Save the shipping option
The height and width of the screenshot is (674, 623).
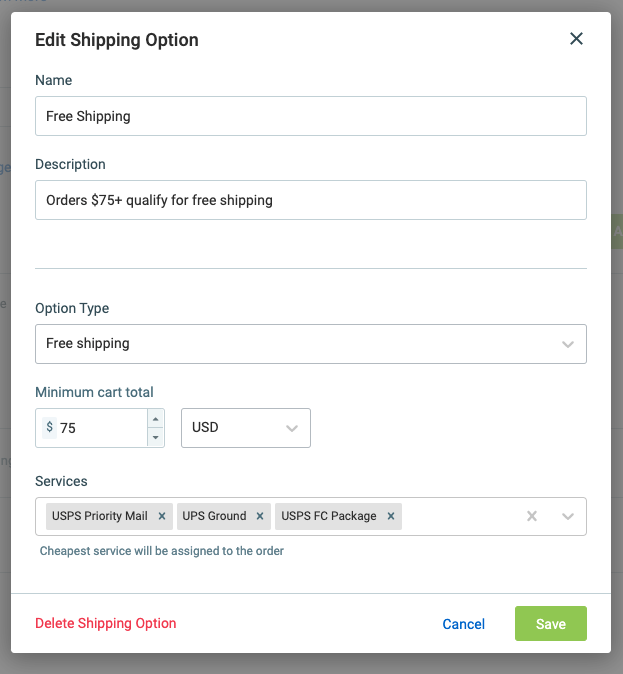pos(551,623)
